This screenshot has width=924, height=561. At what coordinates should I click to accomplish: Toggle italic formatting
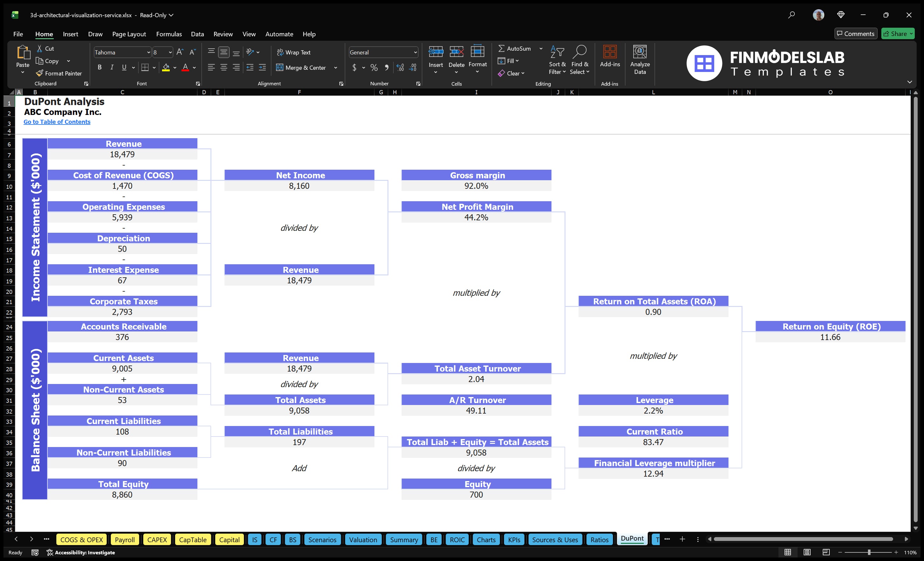click(x=111, y=67)
